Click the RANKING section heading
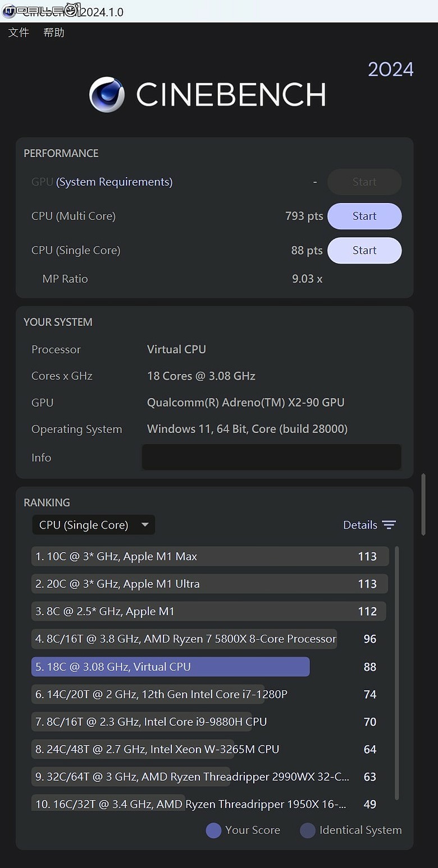 tap(47, 503)
